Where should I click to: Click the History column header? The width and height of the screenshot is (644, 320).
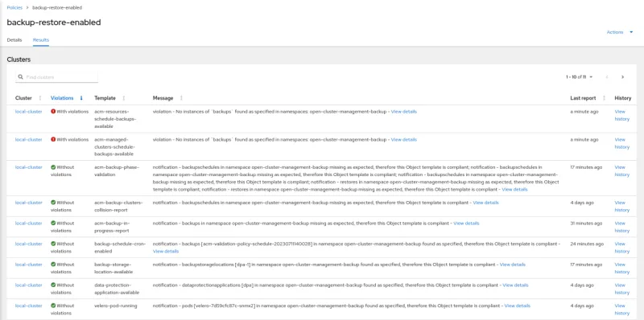(622, 98)
